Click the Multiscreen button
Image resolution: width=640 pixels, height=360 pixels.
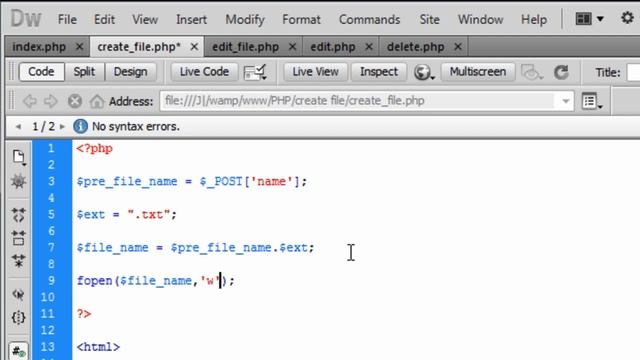pyautogui.click(x=478, y=72)
